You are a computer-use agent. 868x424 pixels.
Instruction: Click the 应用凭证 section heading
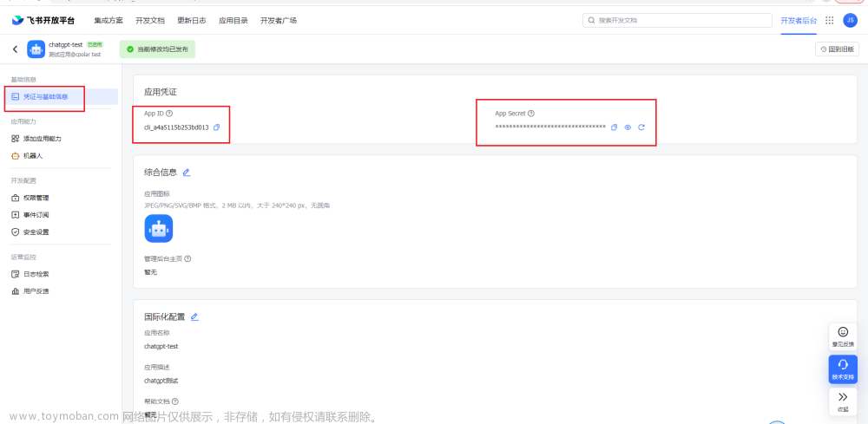161,92
